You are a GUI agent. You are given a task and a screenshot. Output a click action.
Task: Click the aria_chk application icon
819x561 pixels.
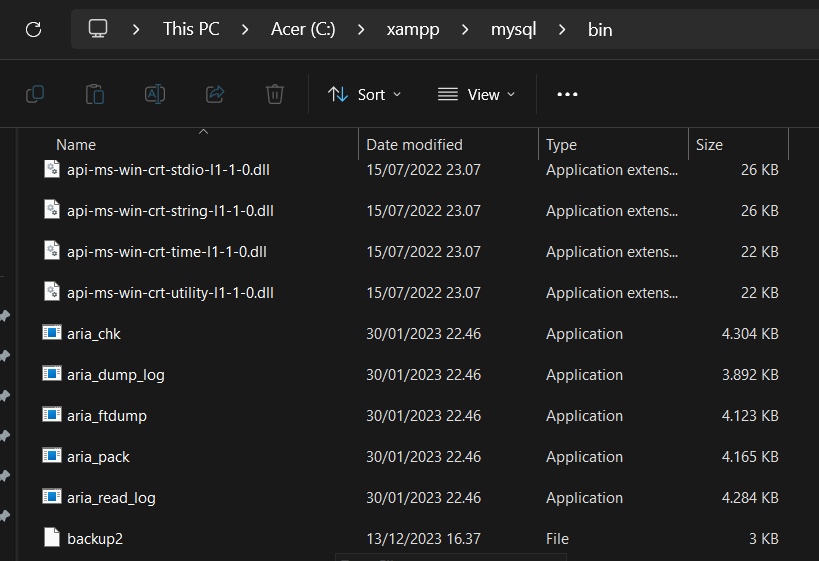52,332
